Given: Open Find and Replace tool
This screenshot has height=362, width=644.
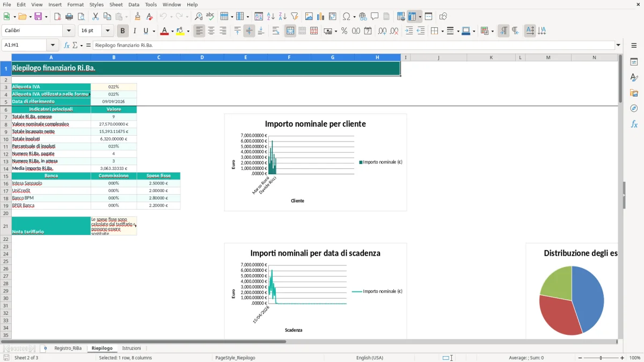Looking at the screenshot, I should point(199,17).
